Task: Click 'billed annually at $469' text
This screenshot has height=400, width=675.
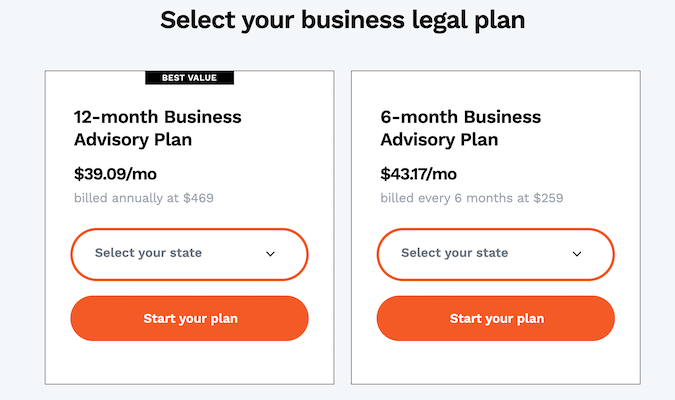Action: point(144,198)
